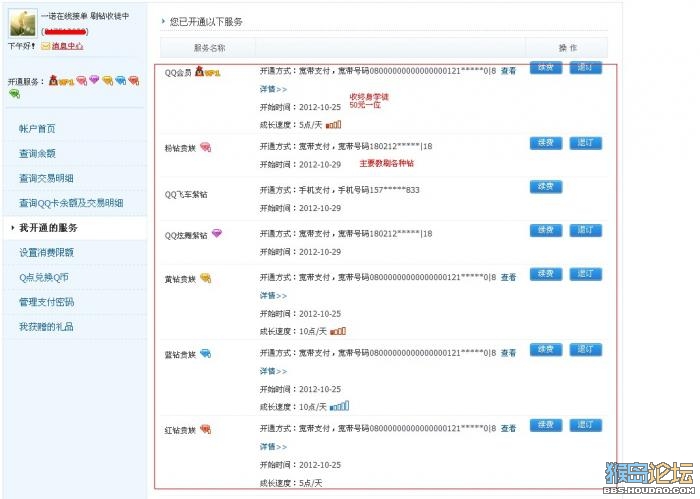This screenshot has height=499, width=700.
Task: Open 详情>> link in the 蓝钻贵族 row
Action: coord(273,371)
